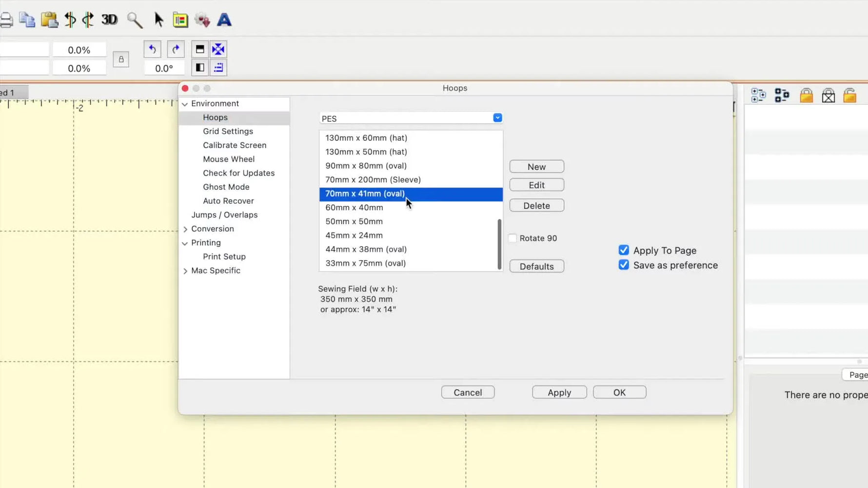Open Auto Recover preferences
868x488 pixels.
[228, 201]
